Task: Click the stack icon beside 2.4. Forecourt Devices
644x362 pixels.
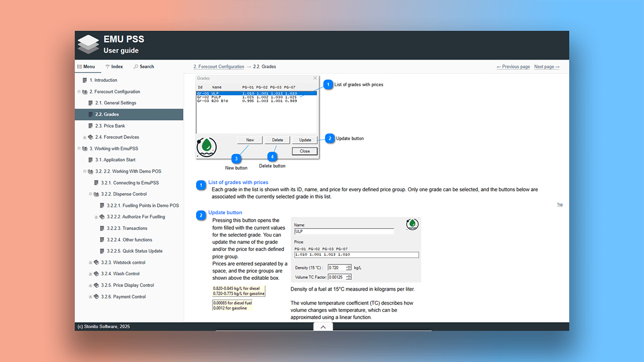Action: coord(91,137)
